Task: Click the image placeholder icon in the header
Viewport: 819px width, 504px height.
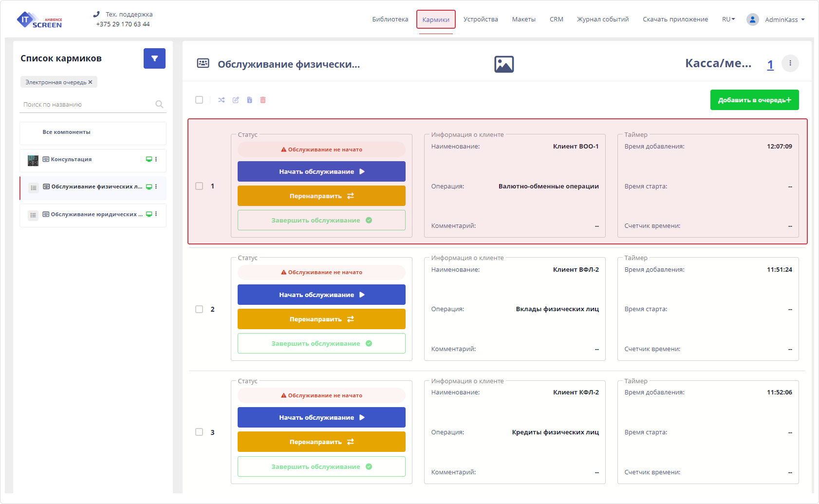Action: coord(504,64)
